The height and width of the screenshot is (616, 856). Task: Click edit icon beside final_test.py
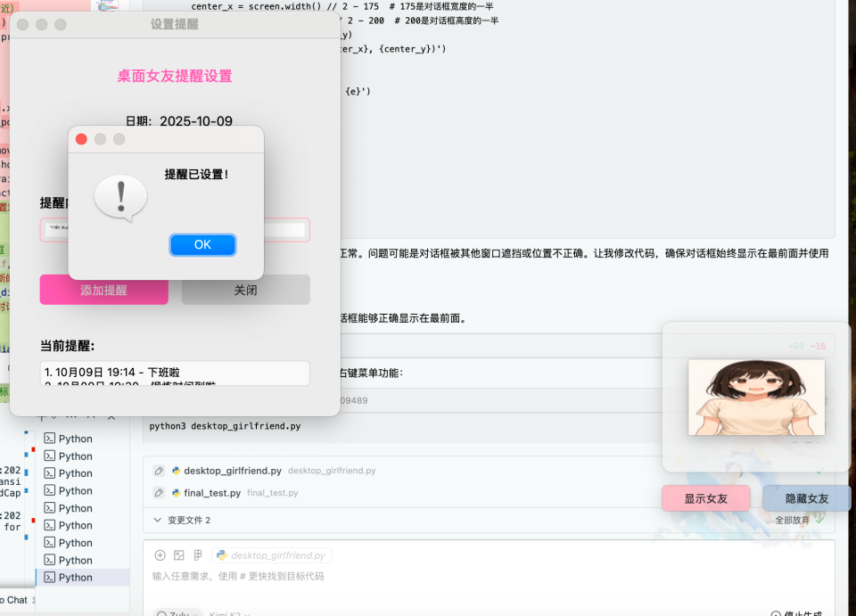coord(159,493)
